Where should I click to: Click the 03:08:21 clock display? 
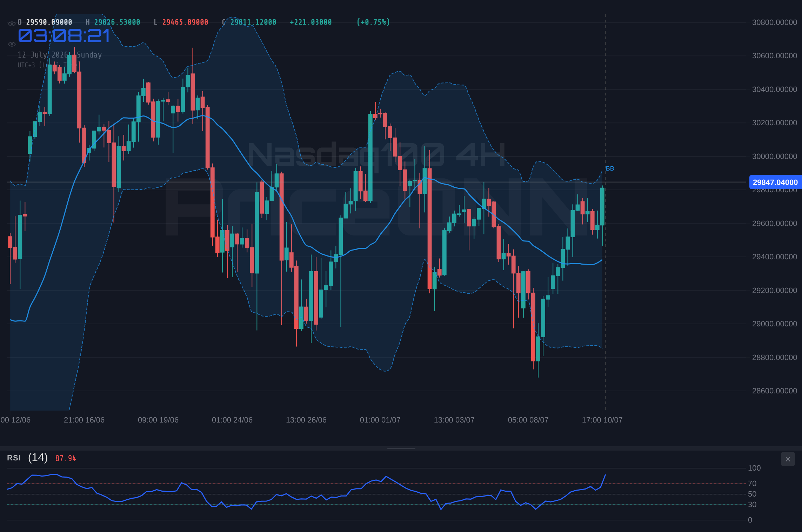click(x=64, y=36)
